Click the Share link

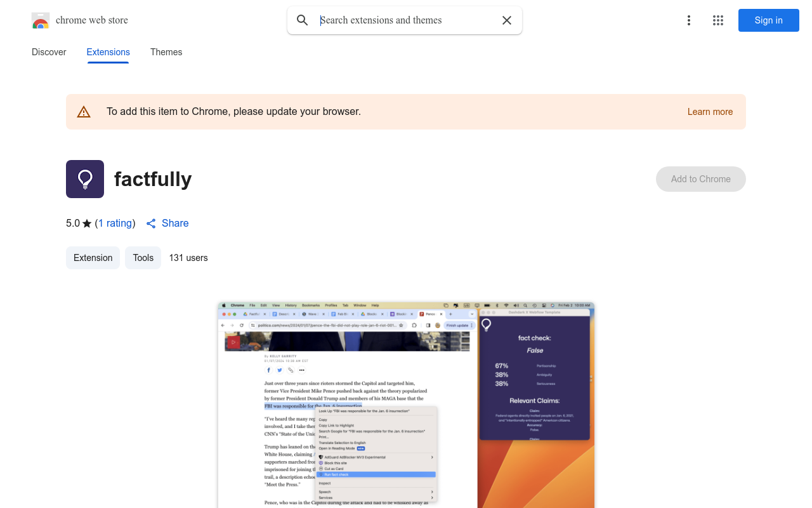pos(175,224)
